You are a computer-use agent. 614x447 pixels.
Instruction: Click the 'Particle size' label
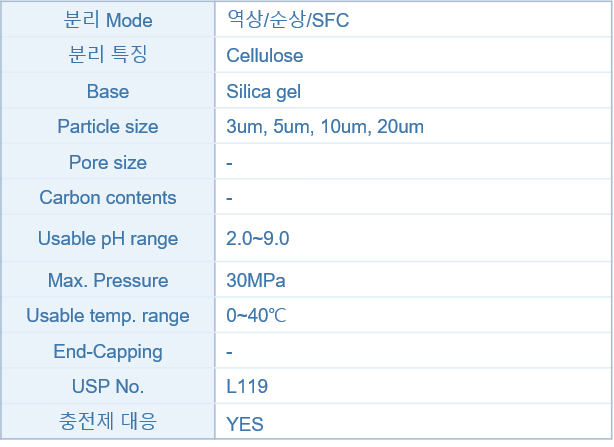pos(108,126)
